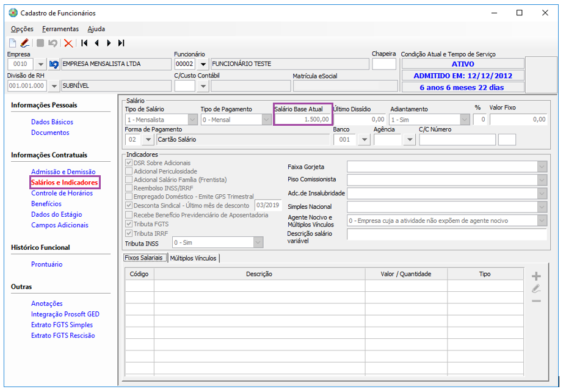Viewport: 566px width, 392px height.
Task: Go to last record arrow
Action: 122,43
